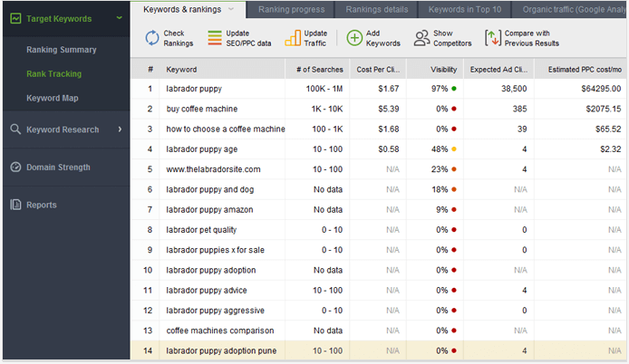Click green visibility dot for labrador puppy
The width and height of the screenshot is (629, 364).
(454, 89)
